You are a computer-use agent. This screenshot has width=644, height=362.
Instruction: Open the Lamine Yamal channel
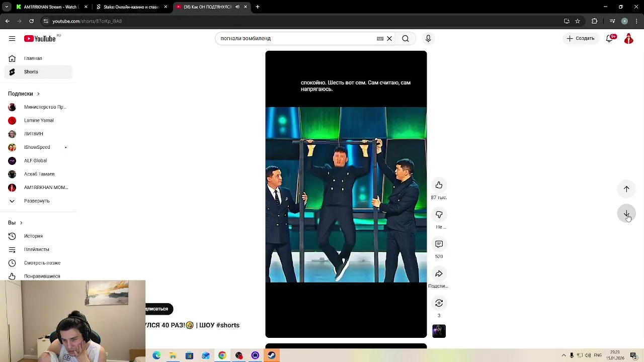click(x=38, y=121)
